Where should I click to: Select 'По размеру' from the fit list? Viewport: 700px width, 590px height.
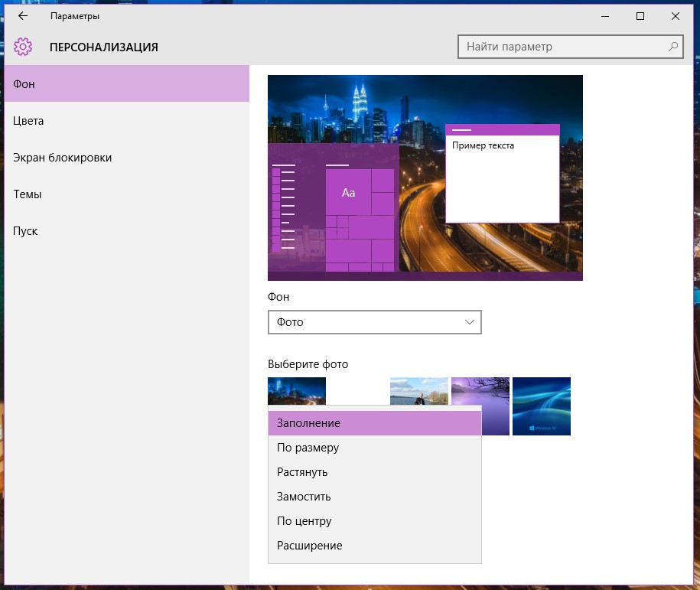(x=374, y=448)
